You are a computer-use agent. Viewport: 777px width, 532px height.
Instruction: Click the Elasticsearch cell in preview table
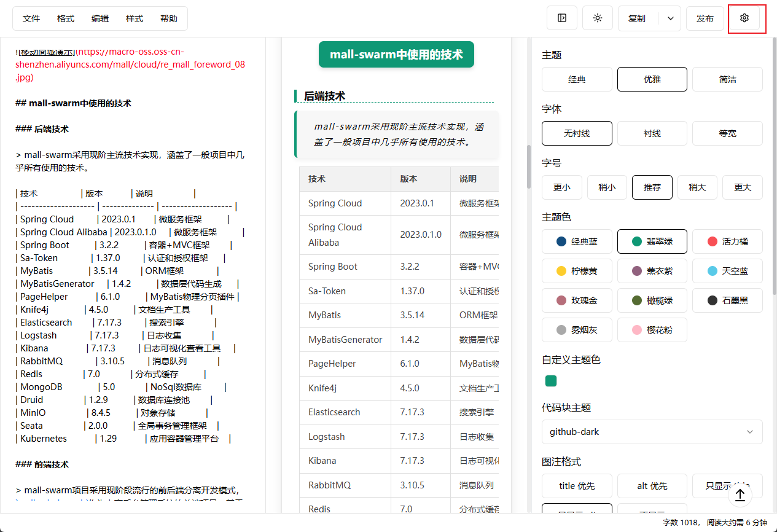click(x=345, y=412)
